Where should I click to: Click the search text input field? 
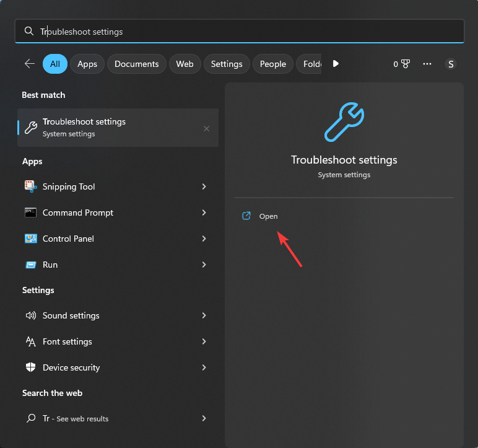click(x=248, y=32)
